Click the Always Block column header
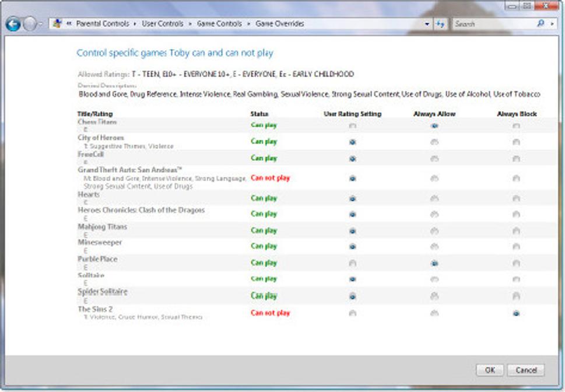The image size is (565, 392). point(517,114)
